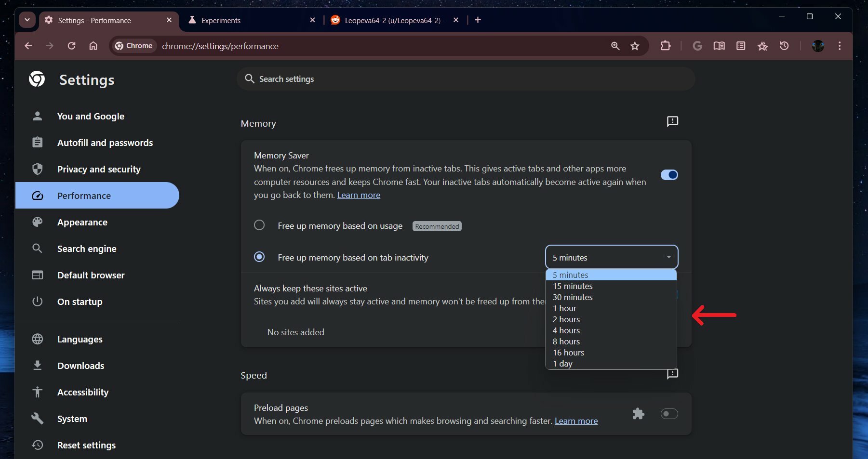Open the tab search dropdown arrow
868x459 pixels.
coord(27,20)
